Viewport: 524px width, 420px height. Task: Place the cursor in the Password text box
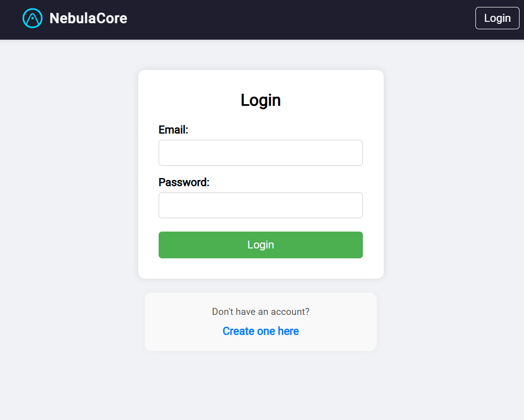pyautogui.click(x=260, y=205)
